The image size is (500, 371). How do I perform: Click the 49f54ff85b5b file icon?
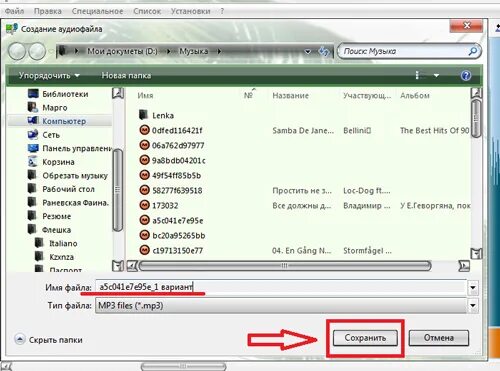point(144,175)
